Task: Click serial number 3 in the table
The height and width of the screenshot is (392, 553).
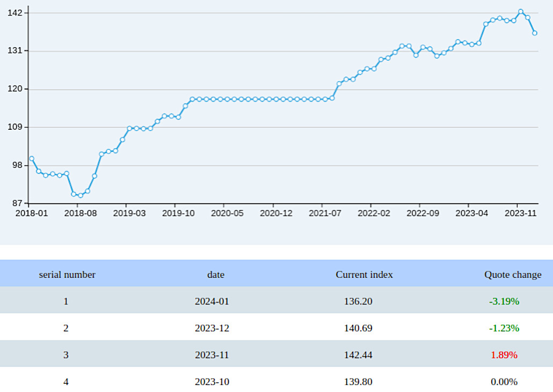Action: tap(66, 355)
